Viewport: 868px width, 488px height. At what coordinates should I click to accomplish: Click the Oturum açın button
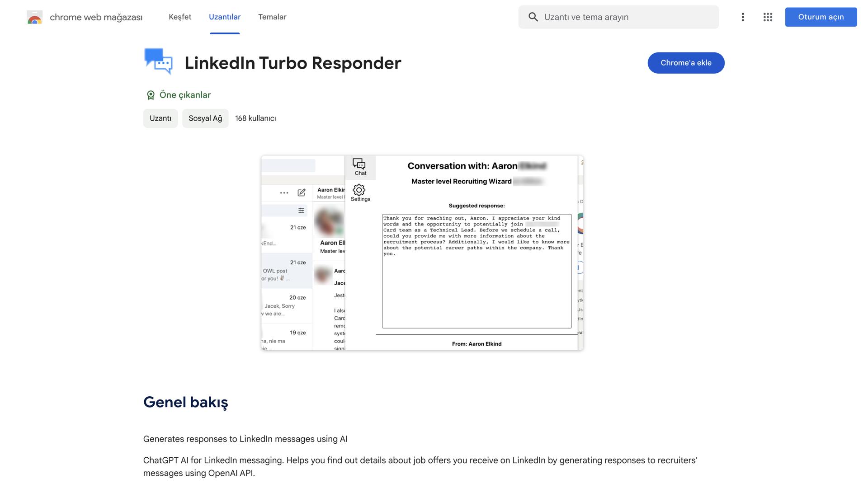[821, 17]
